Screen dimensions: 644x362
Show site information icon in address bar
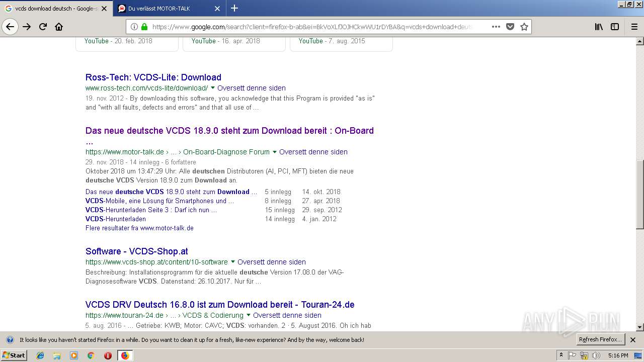(134, 27)
